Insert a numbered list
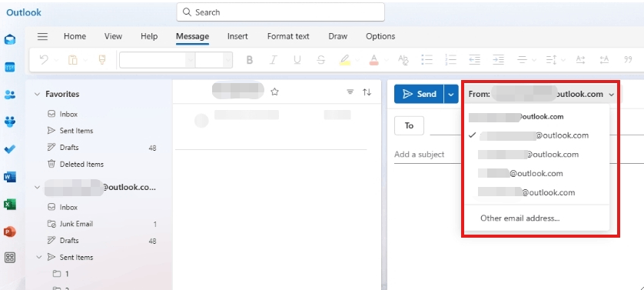The width and height of the screenshot is (644, 290). click(x=451, y=60)
